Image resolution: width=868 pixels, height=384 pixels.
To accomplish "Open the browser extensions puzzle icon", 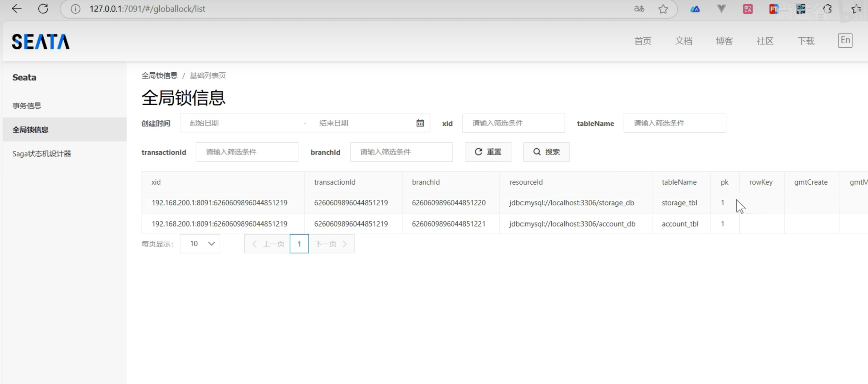I will [x=827, y=9].
